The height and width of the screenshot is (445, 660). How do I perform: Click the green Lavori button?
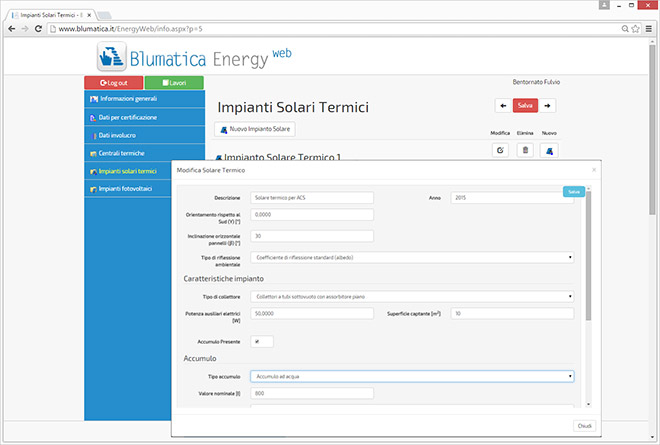tap(174, 83)
